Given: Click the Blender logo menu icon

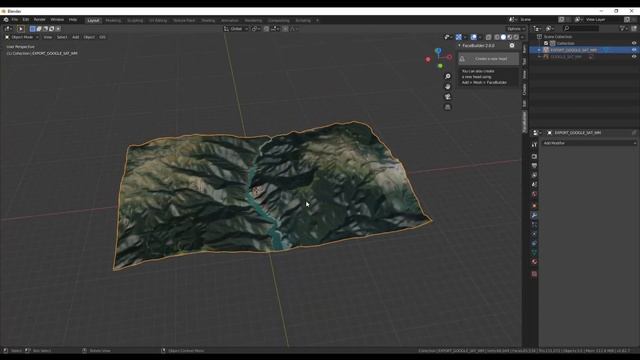Looking at the screenshot, I should pos(6,20).
